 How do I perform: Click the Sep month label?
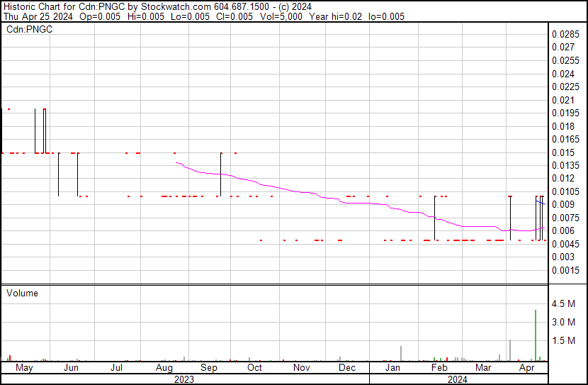(209, 368)
